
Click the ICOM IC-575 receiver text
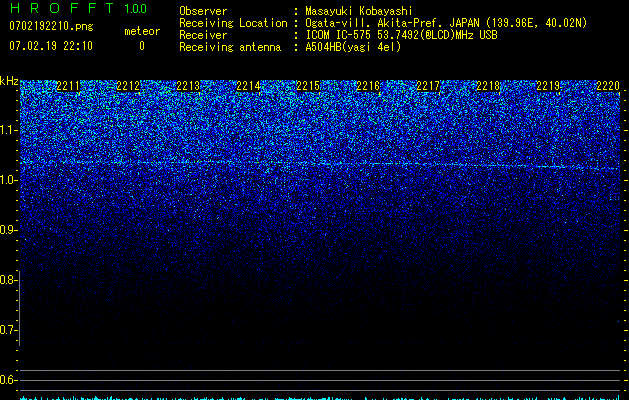[401, 35]
